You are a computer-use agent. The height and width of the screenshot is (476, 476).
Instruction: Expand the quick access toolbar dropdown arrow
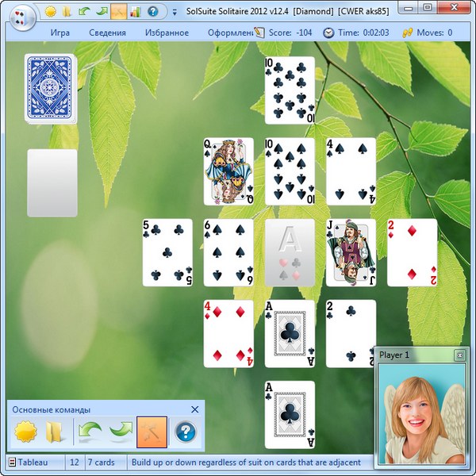(x=173, y=12)
